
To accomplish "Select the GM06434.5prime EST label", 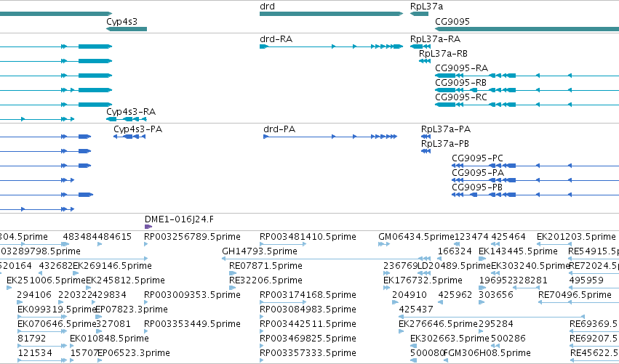I will [417, 237].
